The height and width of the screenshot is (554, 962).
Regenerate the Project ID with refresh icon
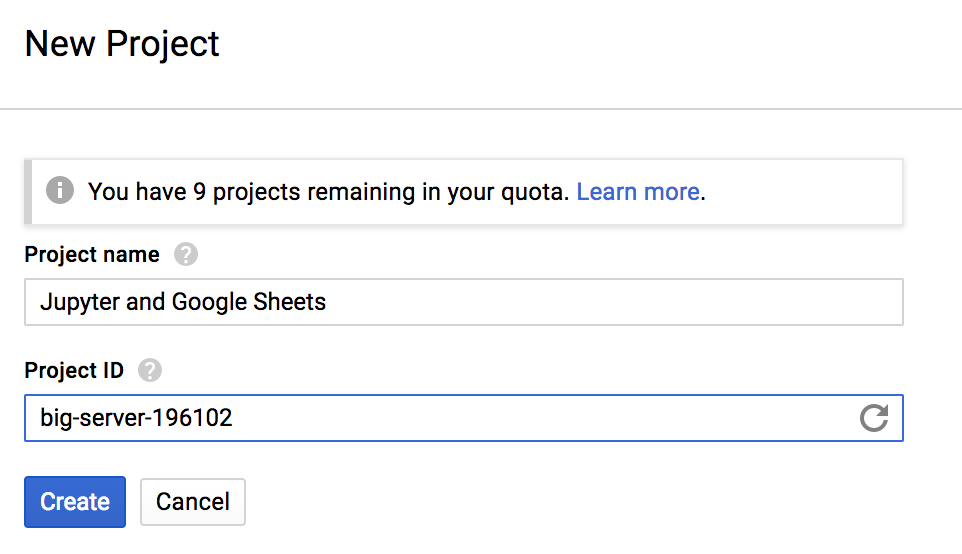[874, 418]
